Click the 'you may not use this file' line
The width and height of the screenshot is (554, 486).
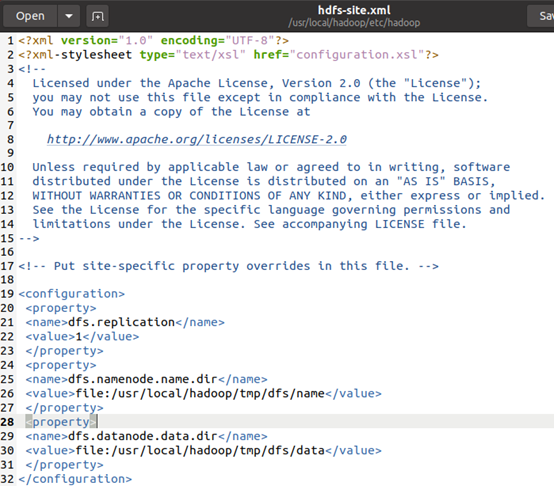click(x=260, y=97)
